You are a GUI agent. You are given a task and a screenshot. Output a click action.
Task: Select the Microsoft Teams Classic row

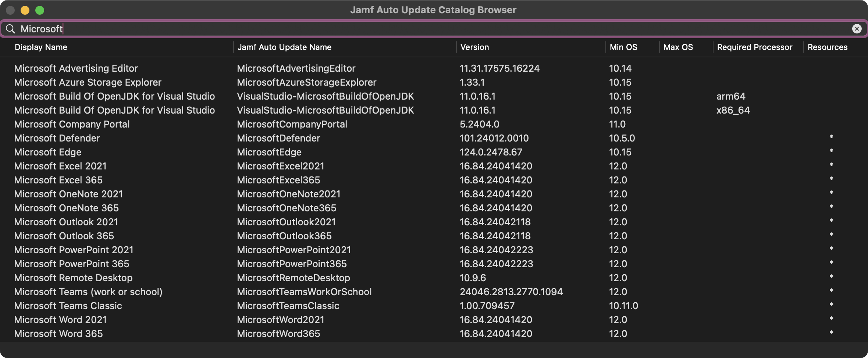[x=434, y=306]
